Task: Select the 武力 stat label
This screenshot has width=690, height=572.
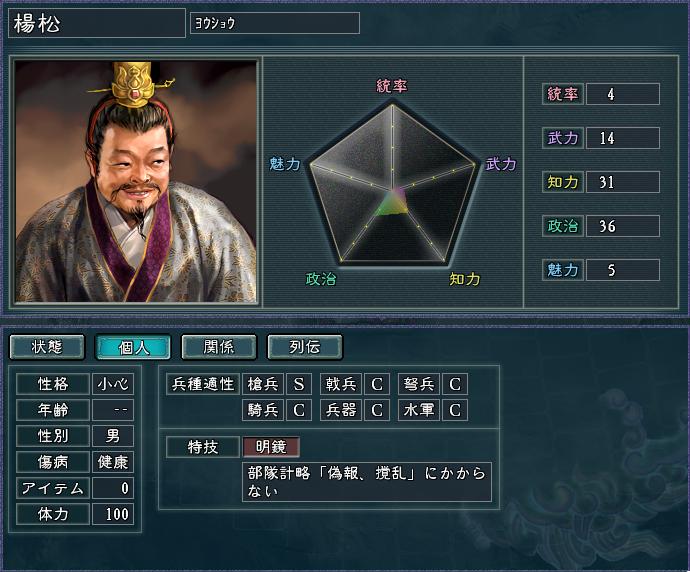Action: coord(563,138)
